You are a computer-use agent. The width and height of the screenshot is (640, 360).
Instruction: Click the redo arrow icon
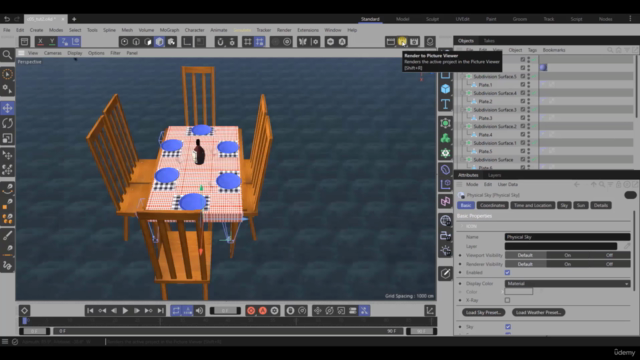[17, 19]
